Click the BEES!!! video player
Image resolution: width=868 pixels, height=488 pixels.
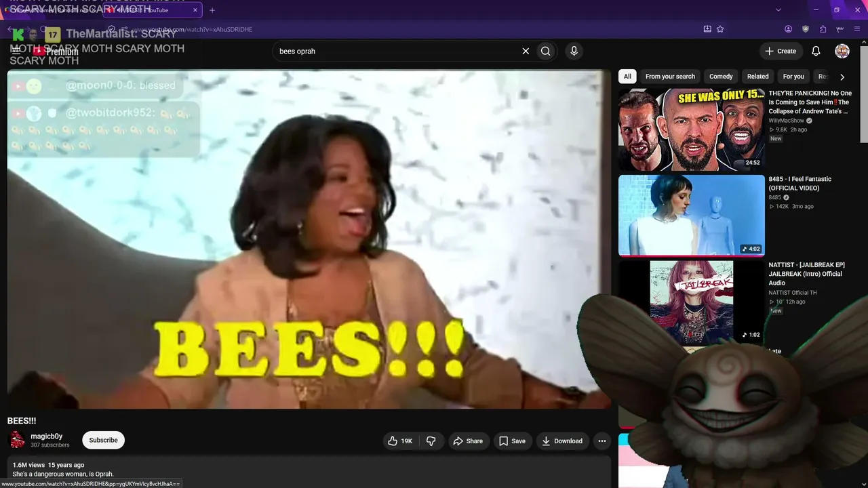tap(309, 239)
